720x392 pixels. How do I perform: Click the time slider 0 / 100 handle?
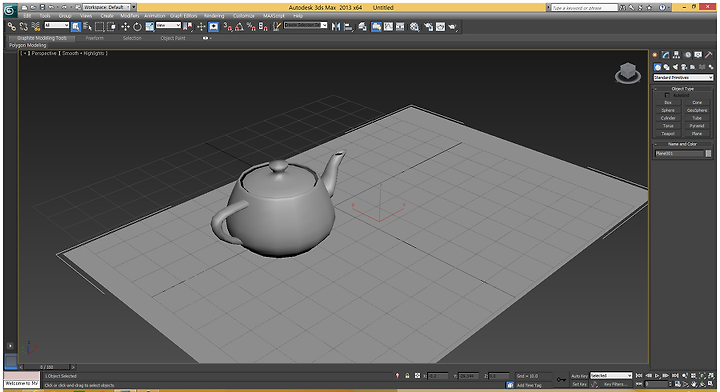[46, 367]
